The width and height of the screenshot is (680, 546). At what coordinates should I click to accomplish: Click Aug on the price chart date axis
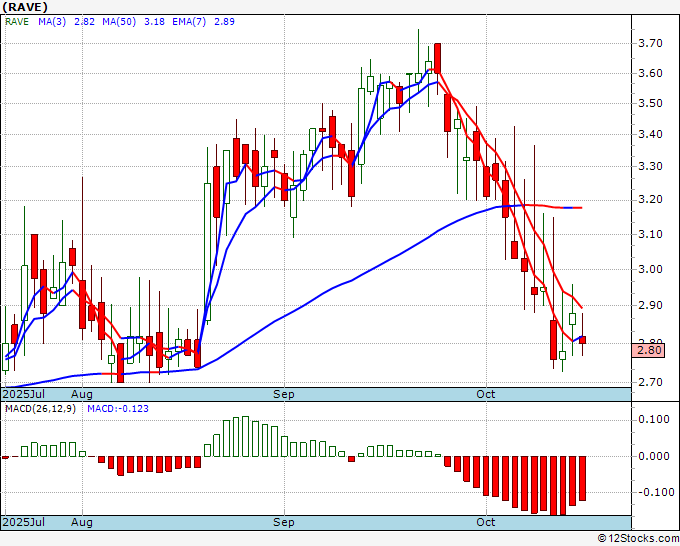pyautogui.click(x=82, y=394)
